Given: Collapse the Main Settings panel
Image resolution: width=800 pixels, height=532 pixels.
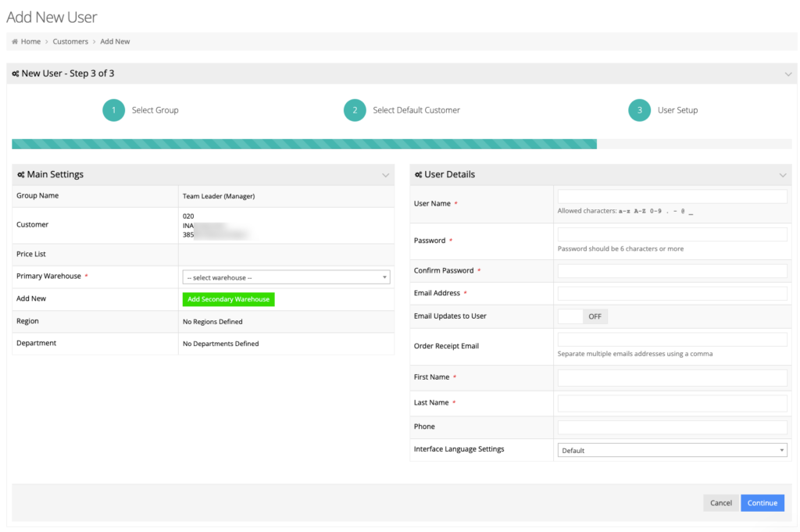Looking at the screenshot, I should click(385, 175).
